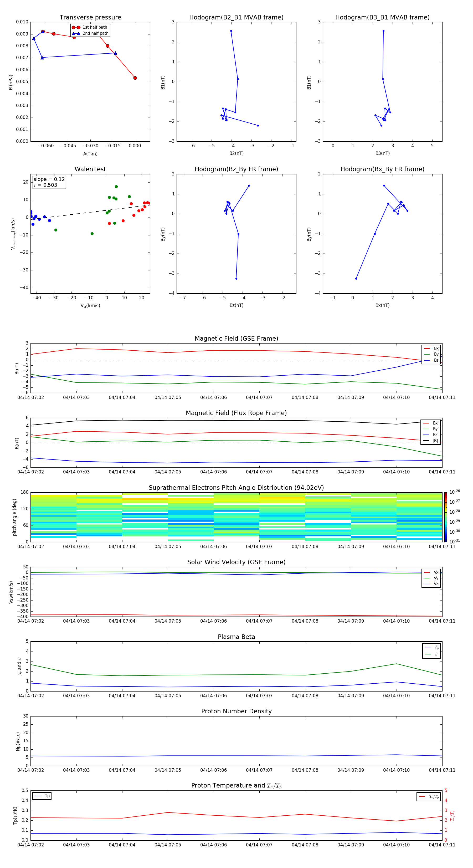The image size is (473, 868).
Task: Click the Vx legend entry in velocity panel
Action: [x=431, y=572]
